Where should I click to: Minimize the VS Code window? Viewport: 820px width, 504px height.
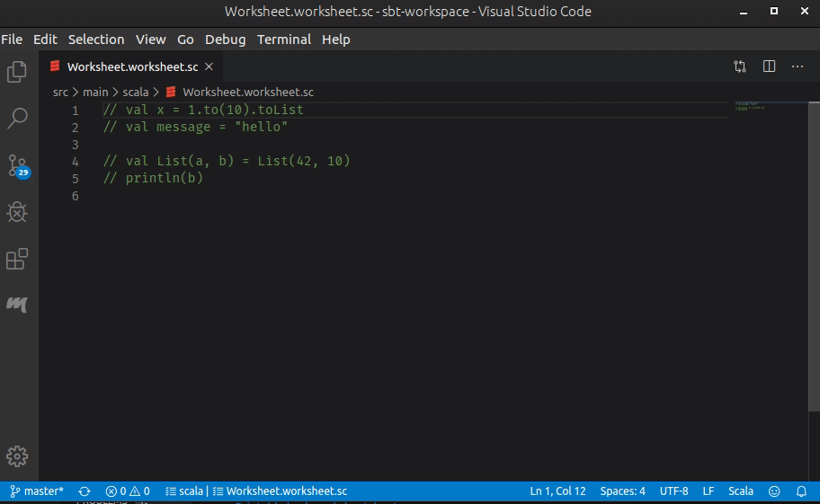pyautogui.click(x=743, y=12)
